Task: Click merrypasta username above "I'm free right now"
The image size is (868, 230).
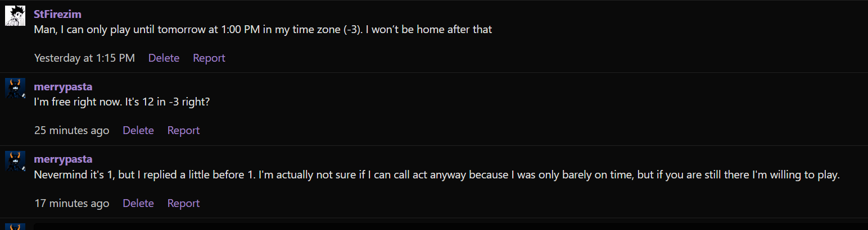Action: [x=63, y=86]
